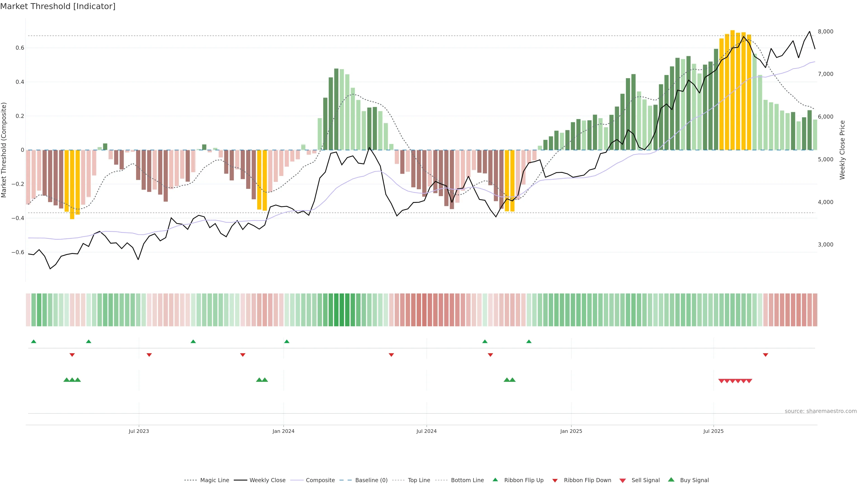Click the Buy Signal legend triangle icon
This screenshot has height=488, width=868.
point(671,480)
